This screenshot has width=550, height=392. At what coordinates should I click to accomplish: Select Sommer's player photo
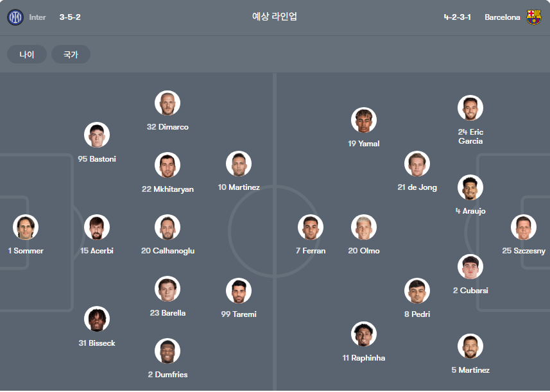(x=26, y=227)
